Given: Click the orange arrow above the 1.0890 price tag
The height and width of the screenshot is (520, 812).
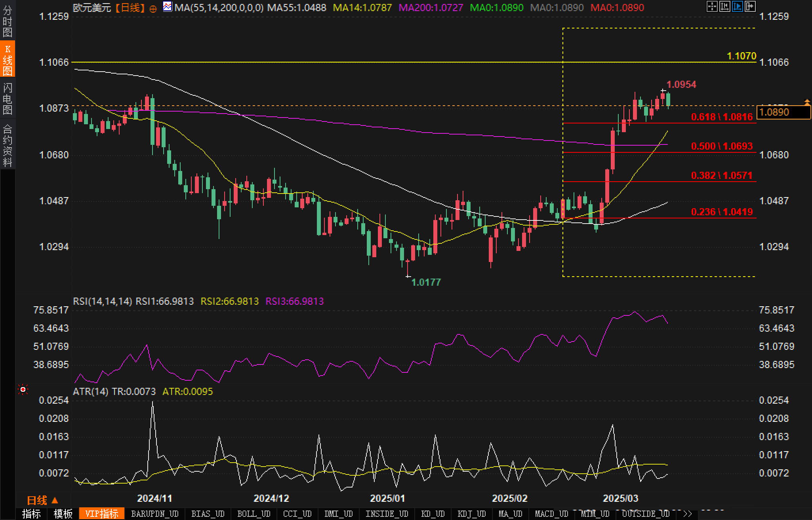Looking at the screenshot, I should (x=807, y=102).
